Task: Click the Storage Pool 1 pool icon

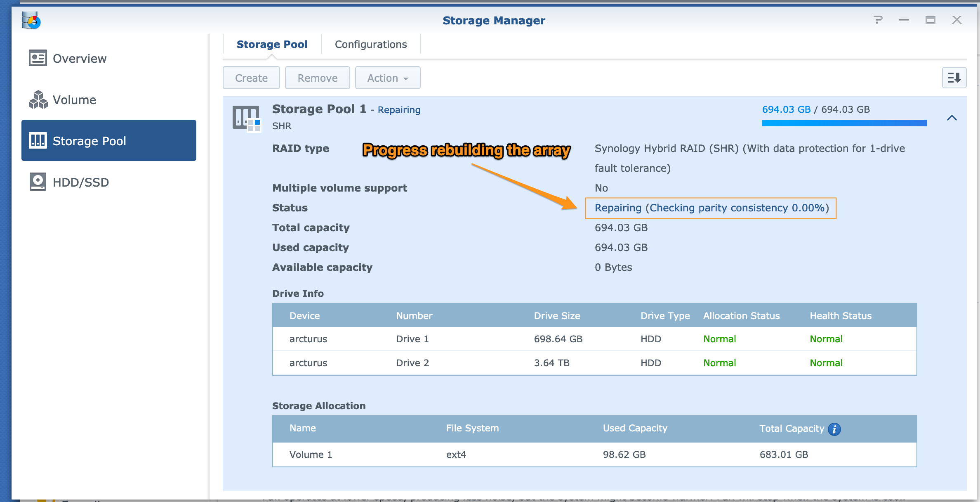Action: coord(247,118)
